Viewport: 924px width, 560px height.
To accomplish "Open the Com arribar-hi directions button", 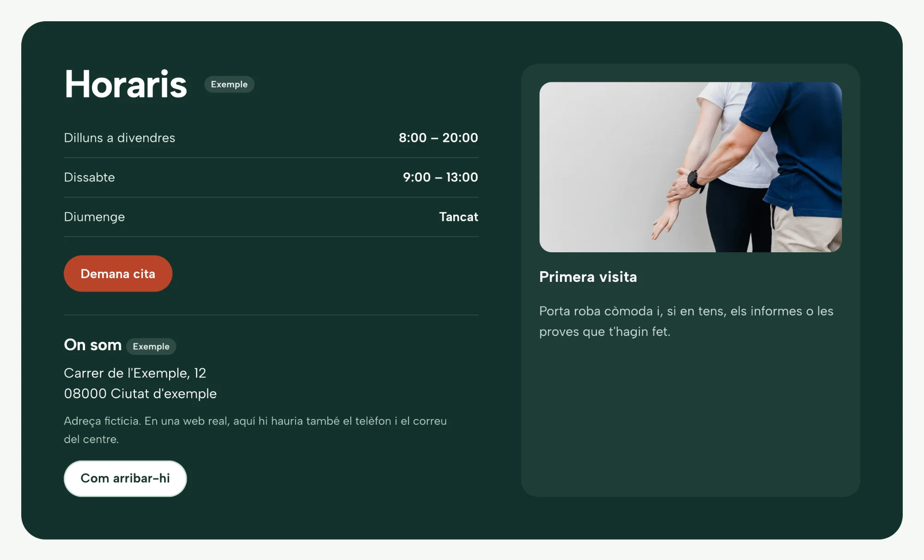I will coord(125,478).
